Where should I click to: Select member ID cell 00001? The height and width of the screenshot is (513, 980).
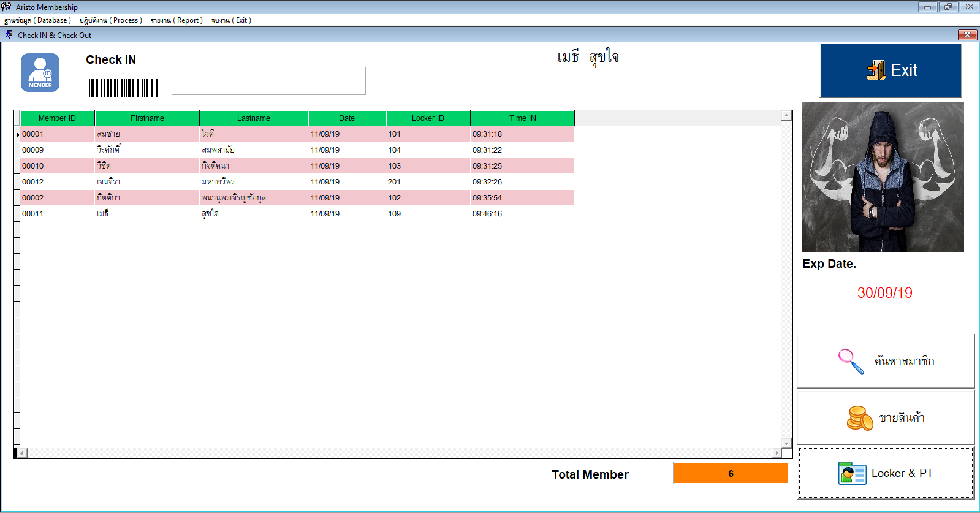58,134
